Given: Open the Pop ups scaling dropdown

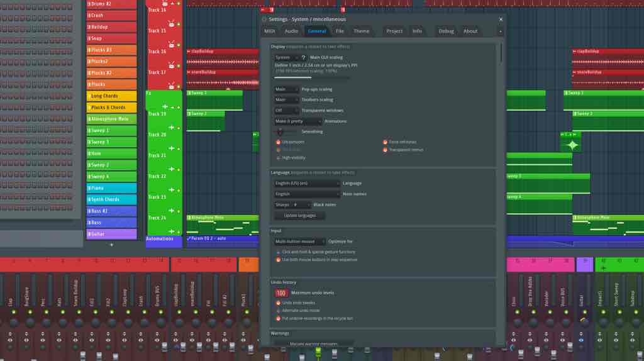Looking at the screenshot, I should tap(286, 89).
